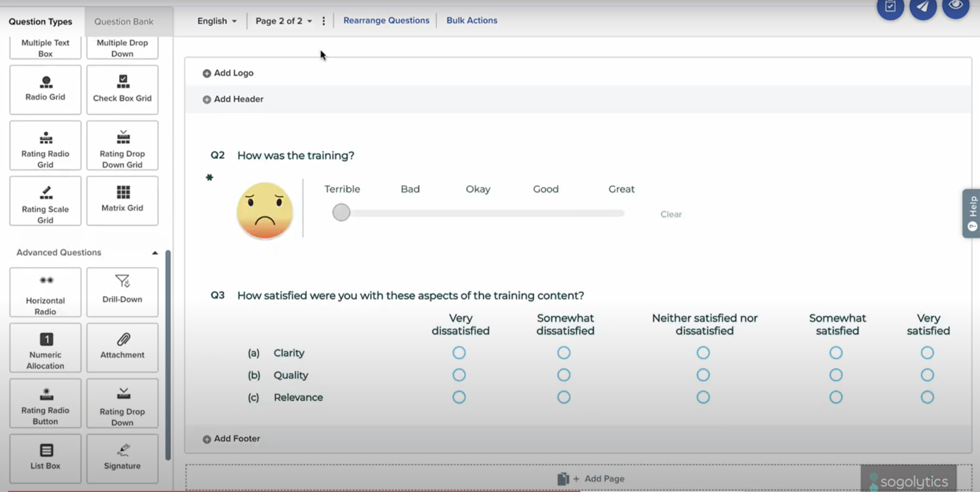Image resolution: width=980 pixels, height=492 pixels.
Task: Open Bulk Actions
Action: (472, 21)
